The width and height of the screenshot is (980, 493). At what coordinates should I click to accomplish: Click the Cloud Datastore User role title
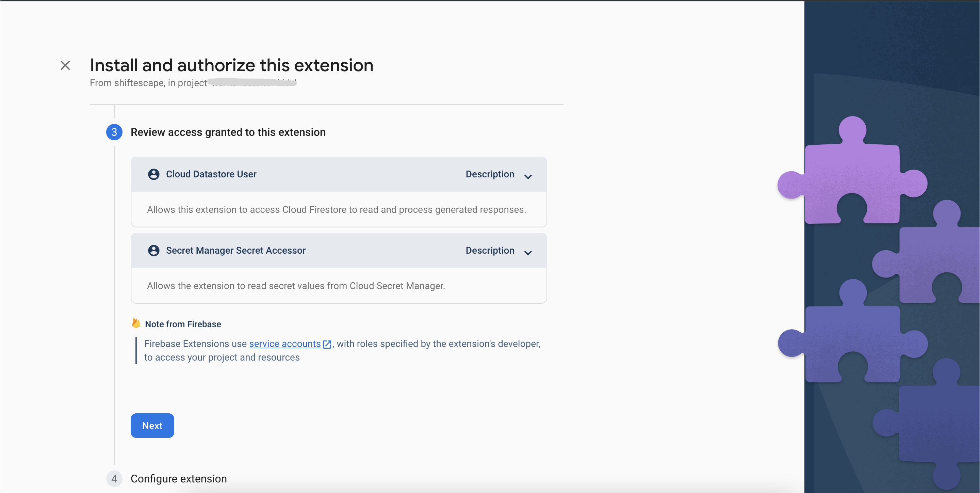tap(211, 174)
